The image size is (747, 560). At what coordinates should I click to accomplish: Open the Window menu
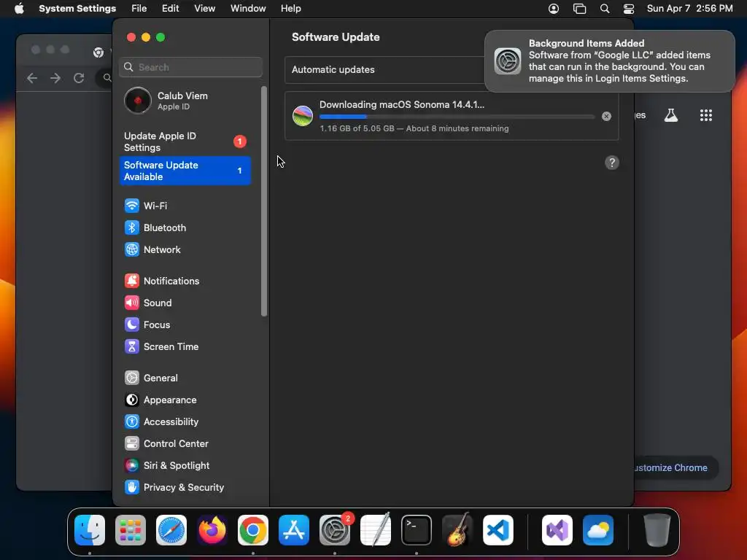pyautogui.click(x=248, y=9)
